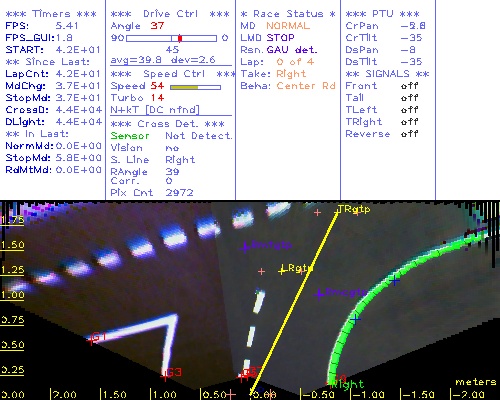Screen dimensions: 500x400
Task: Toggle the Front signal off value
Action: [x=409, y=86]
